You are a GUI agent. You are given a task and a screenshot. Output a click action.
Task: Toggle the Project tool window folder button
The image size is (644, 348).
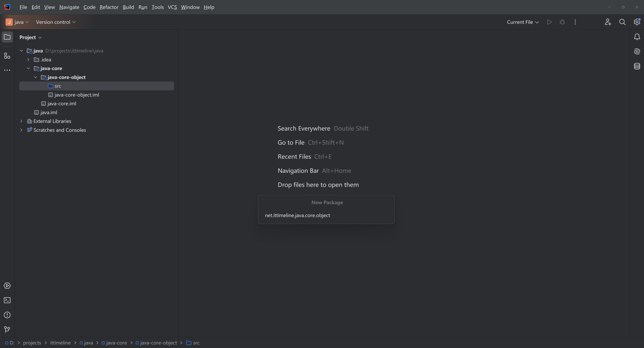pos(7,37)
